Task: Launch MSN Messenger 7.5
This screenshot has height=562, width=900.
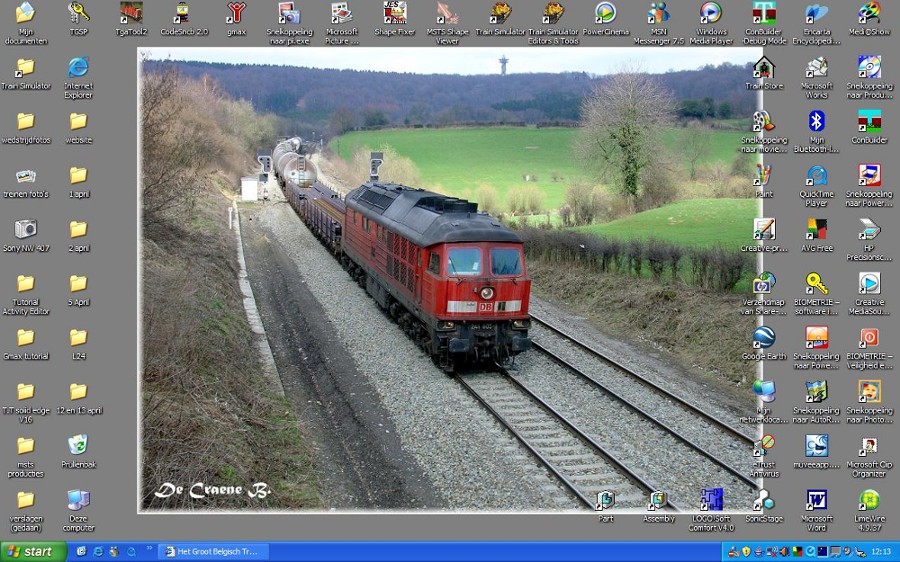Action: (x=658, y=14)
